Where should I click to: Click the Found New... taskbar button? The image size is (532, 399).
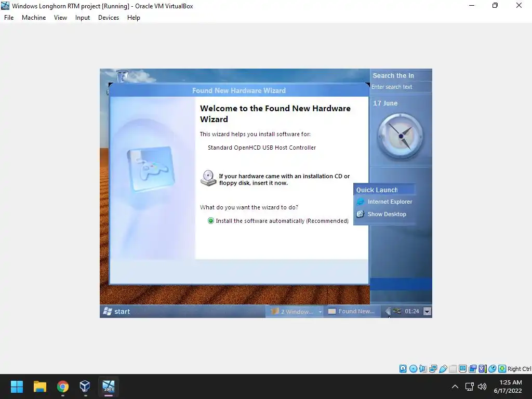point(352,311)
